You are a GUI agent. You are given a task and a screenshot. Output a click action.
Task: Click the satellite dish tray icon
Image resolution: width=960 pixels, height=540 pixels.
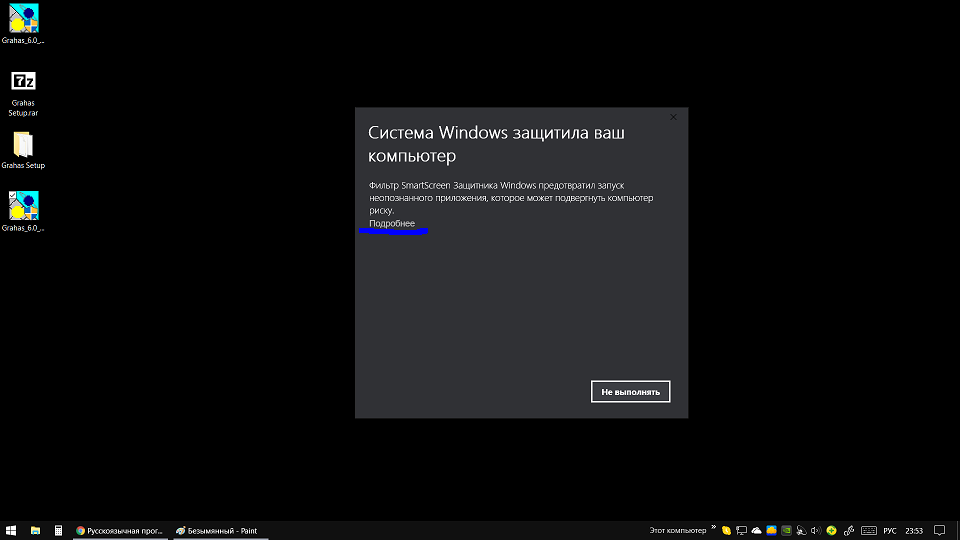point(801,531)
